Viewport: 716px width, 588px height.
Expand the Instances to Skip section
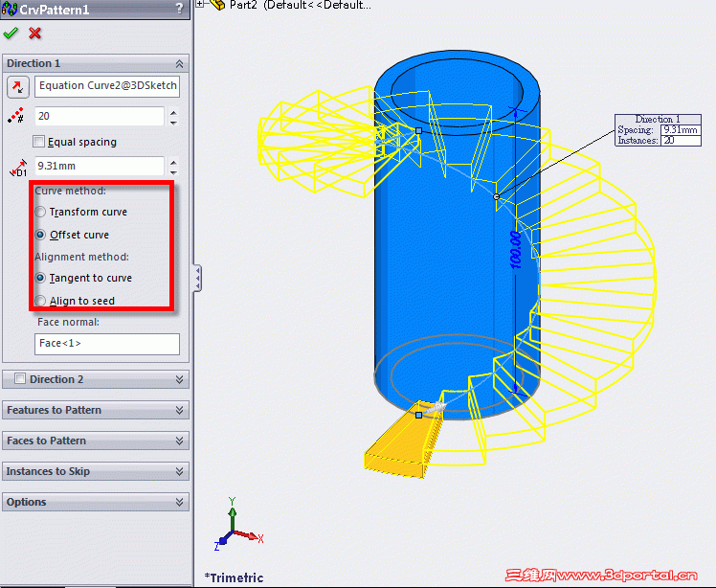pos(179,471)
